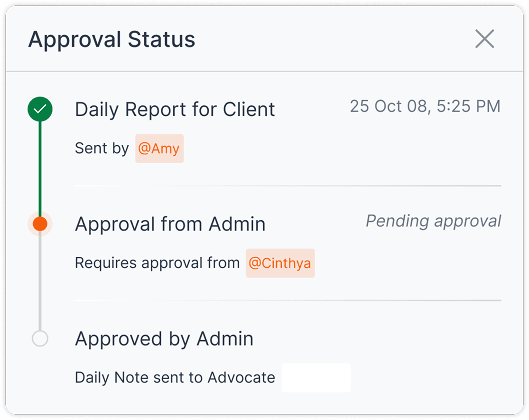Click the completed Daily Report status icon

coord(40,109)
